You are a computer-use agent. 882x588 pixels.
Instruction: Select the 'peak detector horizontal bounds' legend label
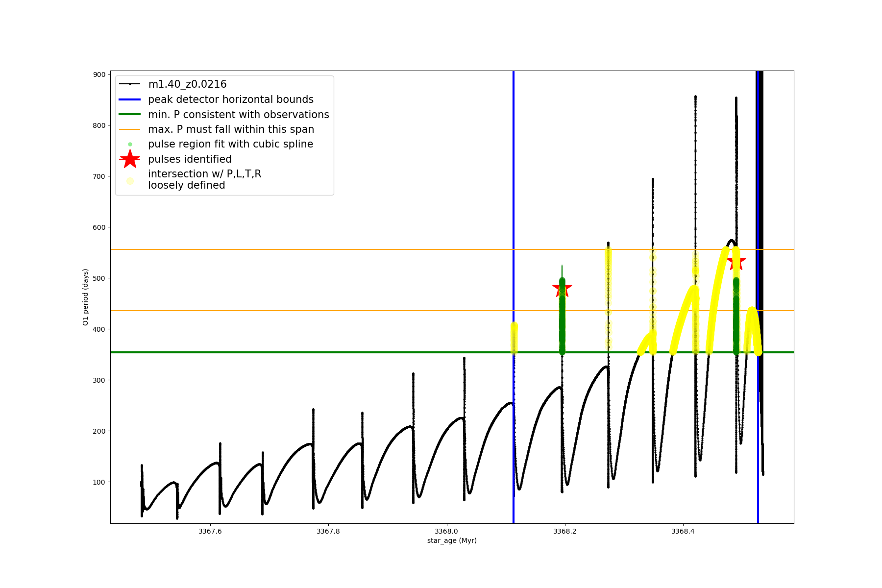pyautogui.click(x=231, y=99)
